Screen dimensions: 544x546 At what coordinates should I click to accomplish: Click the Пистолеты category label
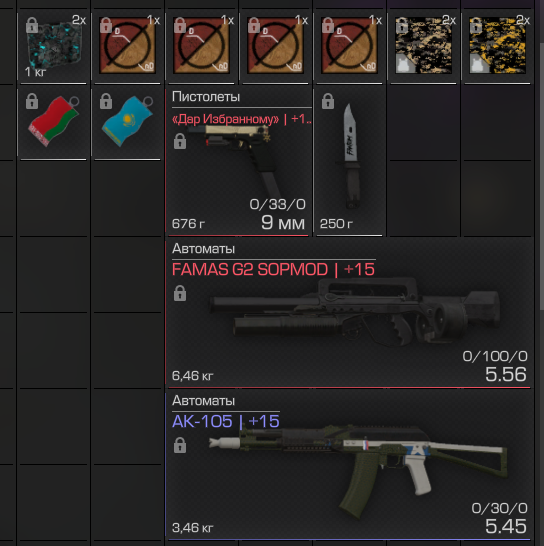coord(206,97)
